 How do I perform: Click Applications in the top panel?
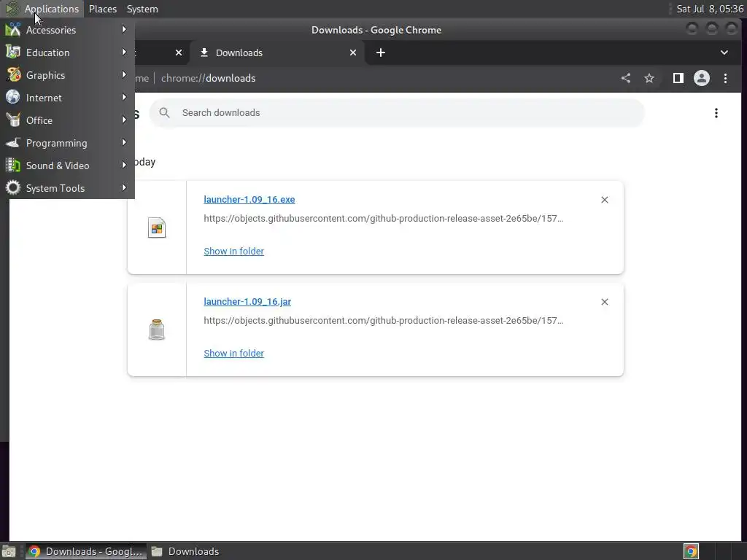coord(52,9)
